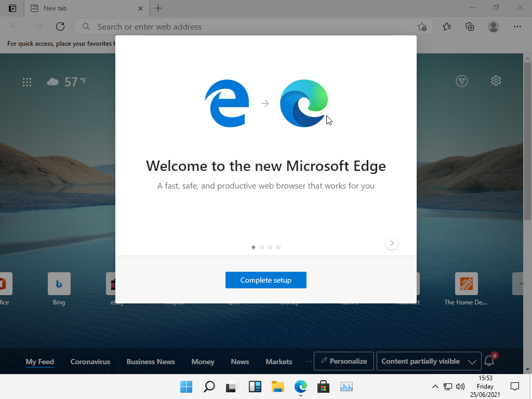Go to next welcome slide arrow
The image size is (532, 399).
coord(392,243)
